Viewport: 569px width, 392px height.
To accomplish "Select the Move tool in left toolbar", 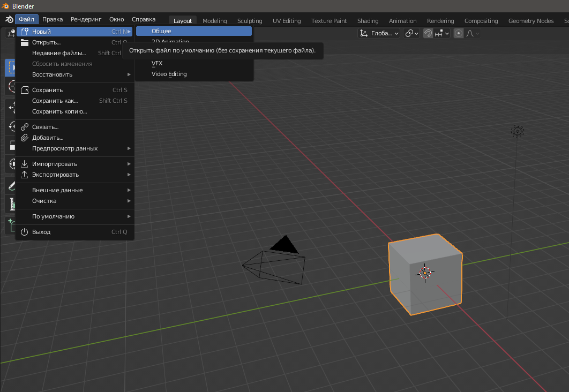I will point(11,107).
